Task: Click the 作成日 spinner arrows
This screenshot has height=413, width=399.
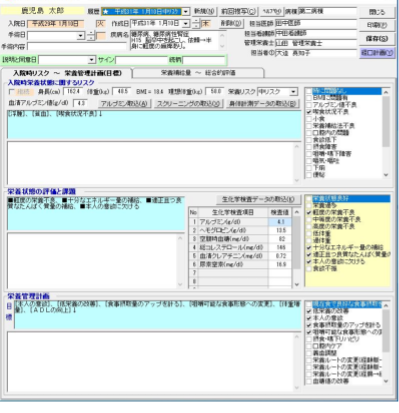Action: [x=196, y=24]
